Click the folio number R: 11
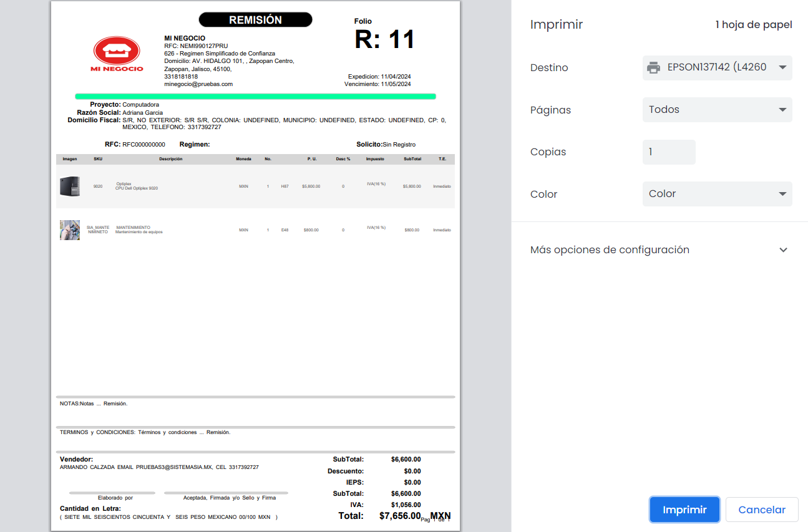Viewport: 808px width, 532px height. (x=384, y=40)
